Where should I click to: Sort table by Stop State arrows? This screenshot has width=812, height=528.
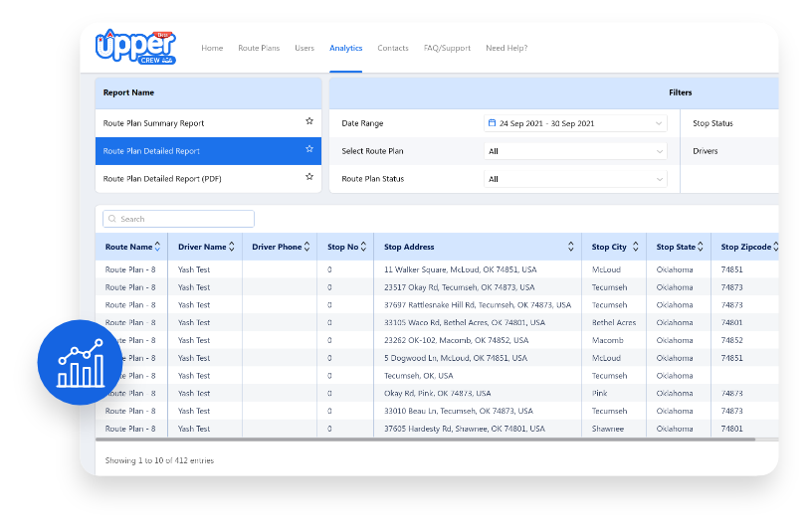(x=701, y=247)
